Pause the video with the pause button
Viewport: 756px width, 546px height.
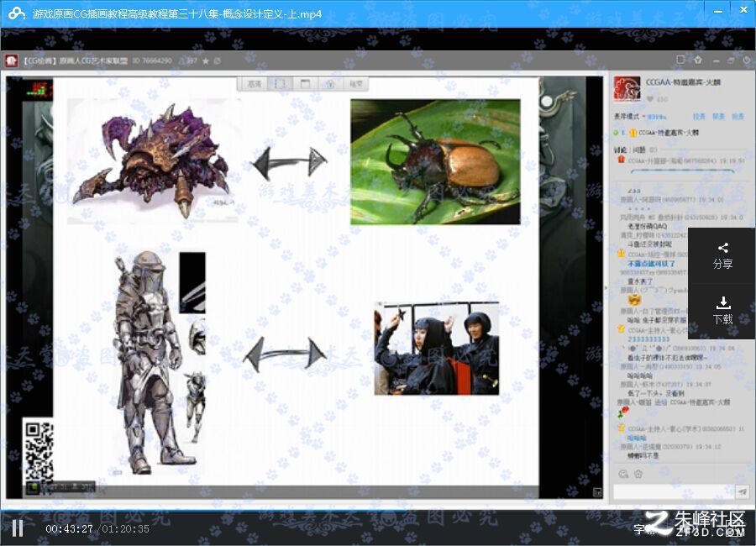pos(18,528)
